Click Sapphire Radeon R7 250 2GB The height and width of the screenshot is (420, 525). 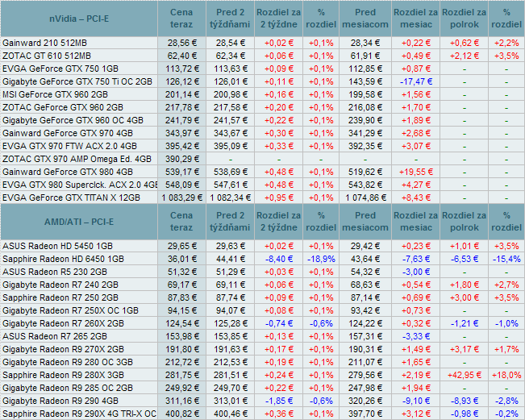pyautogui.click(x=60, y=297)
